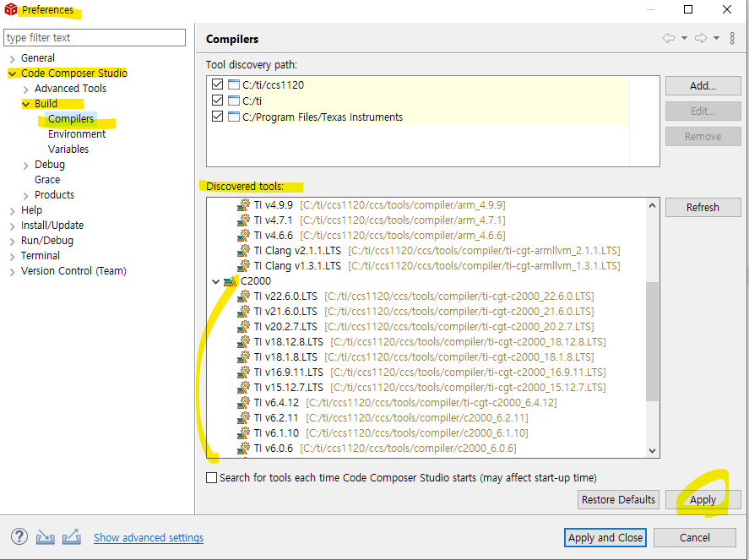
Task: Select the Advanced Tools page
Action: coord(71,89)
